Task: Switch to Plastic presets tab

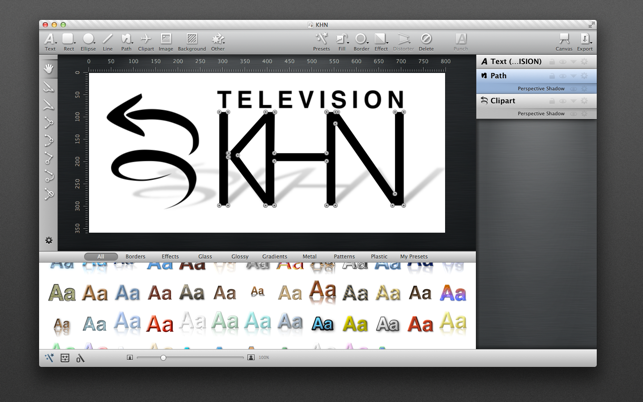Action: (379, 256)
